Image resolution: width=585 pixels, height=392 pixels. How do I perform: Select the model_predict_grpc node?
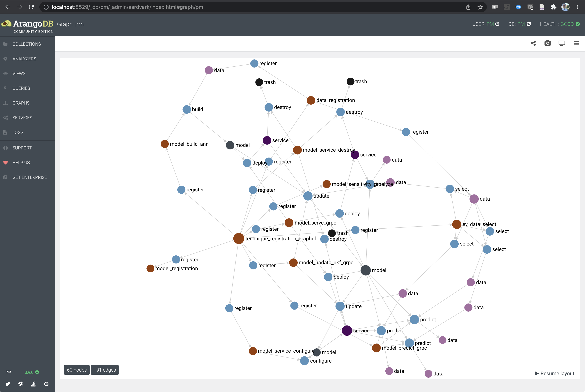pyautogui.click(x=376, y=348)
